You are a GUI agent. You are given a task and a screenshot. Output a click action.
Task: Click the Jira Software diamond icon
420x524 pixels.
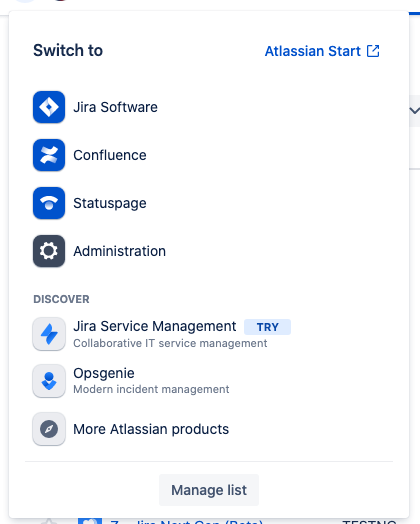click(x=49, y=107)
